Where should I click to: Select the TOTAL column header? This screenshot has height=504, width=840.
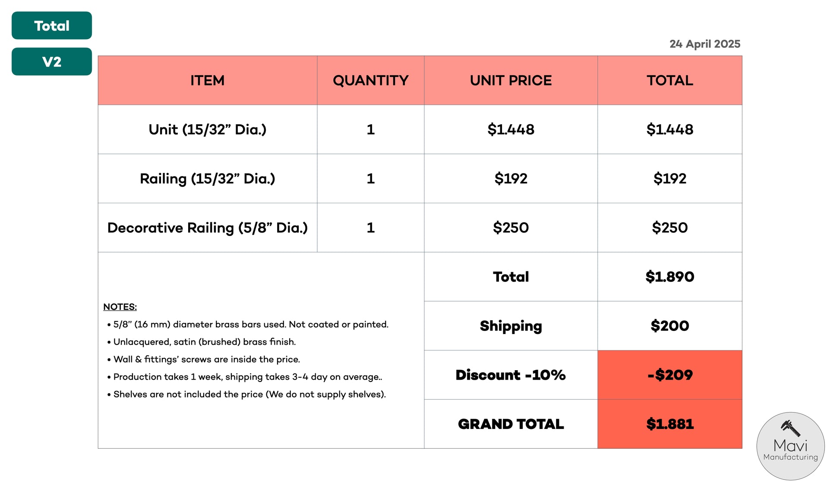click(x=670, y=80)
